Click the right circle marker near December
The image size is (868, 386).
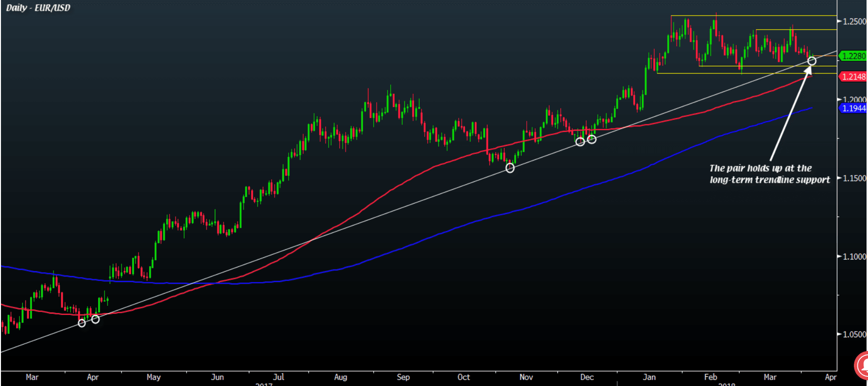591,140
